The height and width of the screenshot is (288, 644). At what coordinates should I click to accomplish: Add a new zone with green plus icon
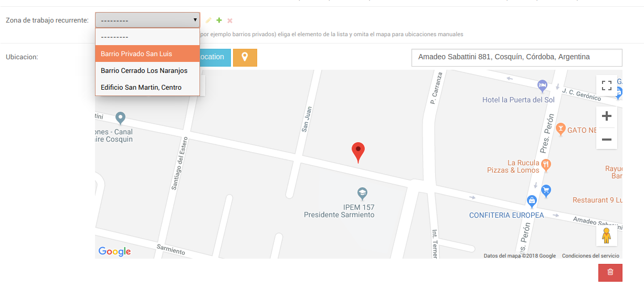tap(219, 20)
